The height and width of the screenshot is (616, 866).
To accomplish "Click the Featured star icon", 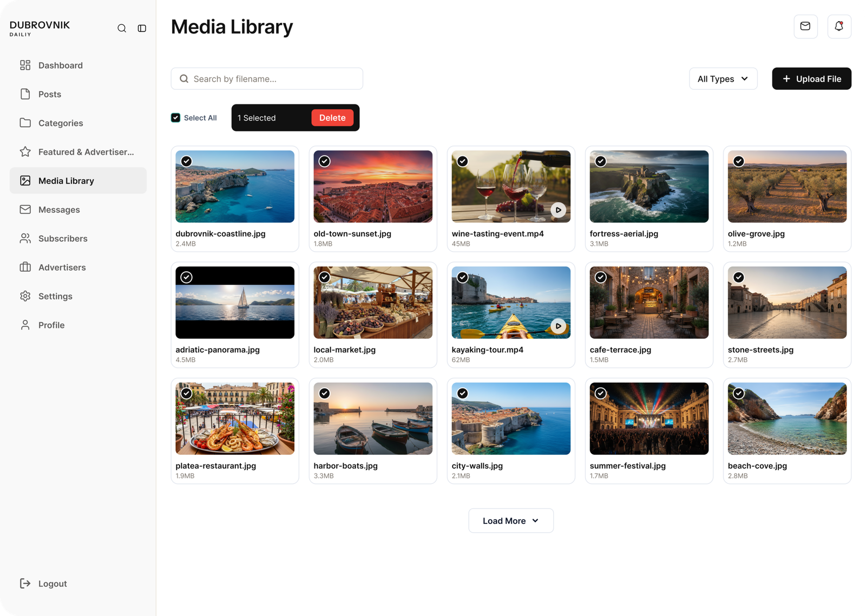I will point(25,152).
